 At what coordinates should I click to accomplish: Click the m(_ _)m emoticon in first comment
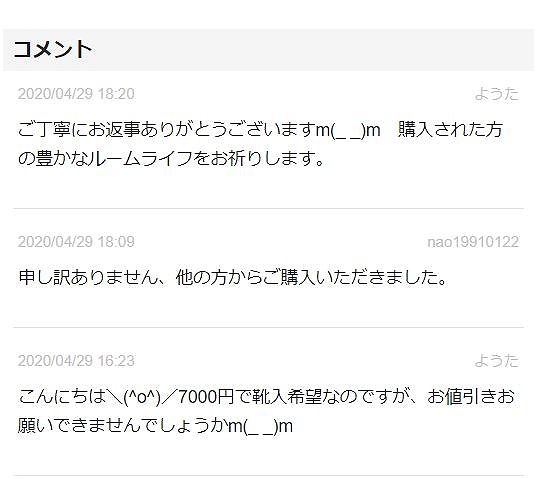pyautogui.click(x=348, y=130)
